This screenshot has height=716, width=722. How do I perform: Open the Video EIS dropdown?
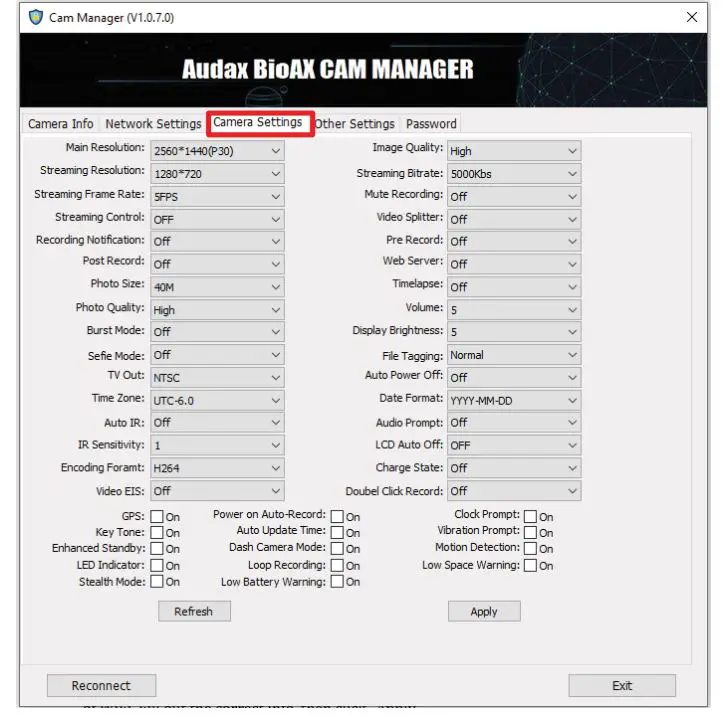tap(217, 491)
